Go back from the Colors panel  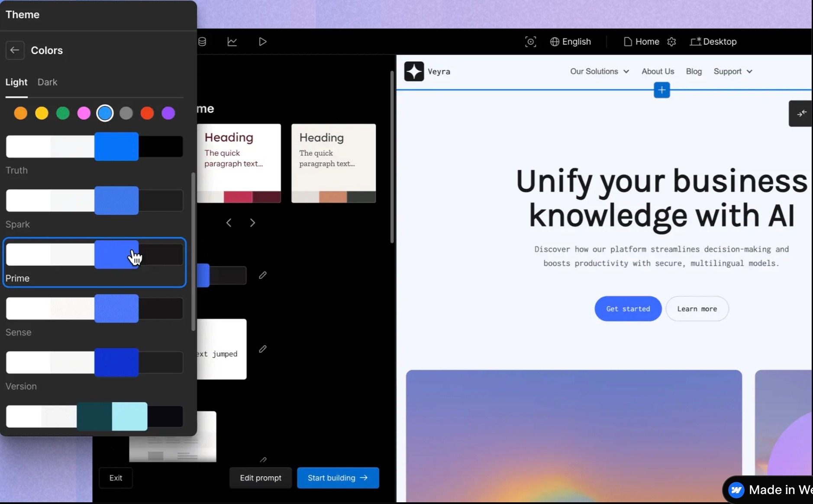click(x=15, y=50)
